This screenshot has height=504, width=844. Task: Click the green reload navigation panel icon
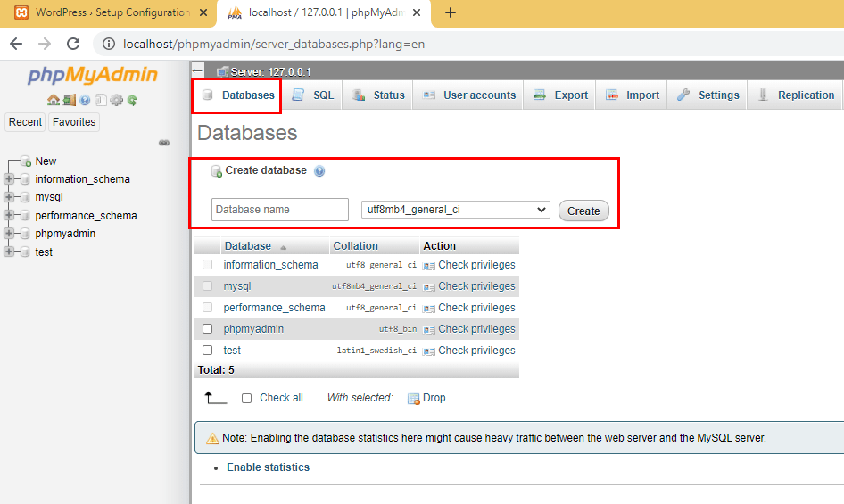click(132, 100)
